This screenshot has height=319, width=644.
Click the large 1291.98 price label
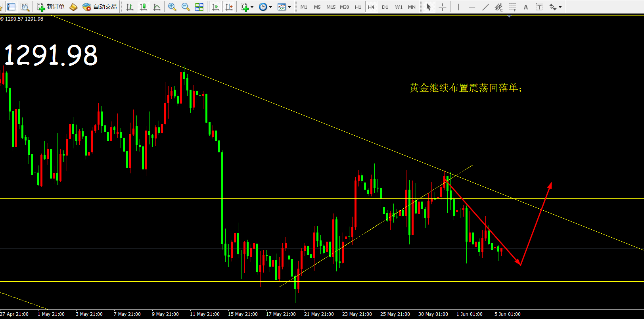click(x=50, y=55)
